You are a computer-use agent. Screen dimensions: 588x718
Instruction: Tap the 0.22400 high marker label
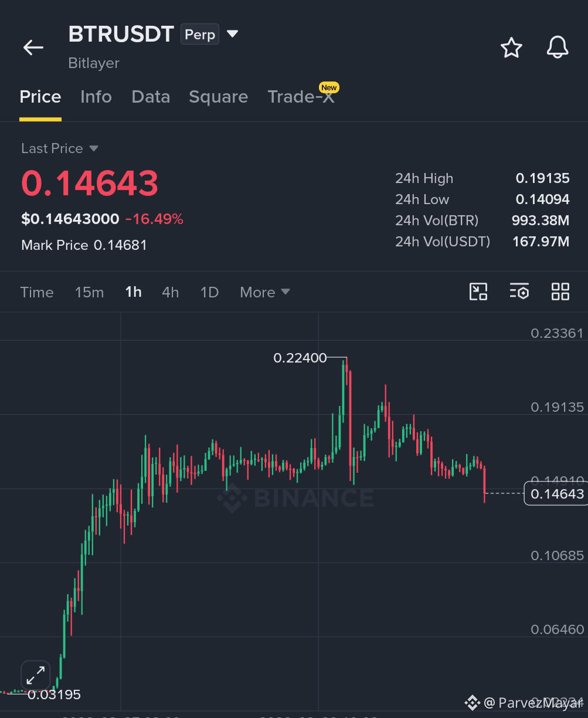pos(300,358)
